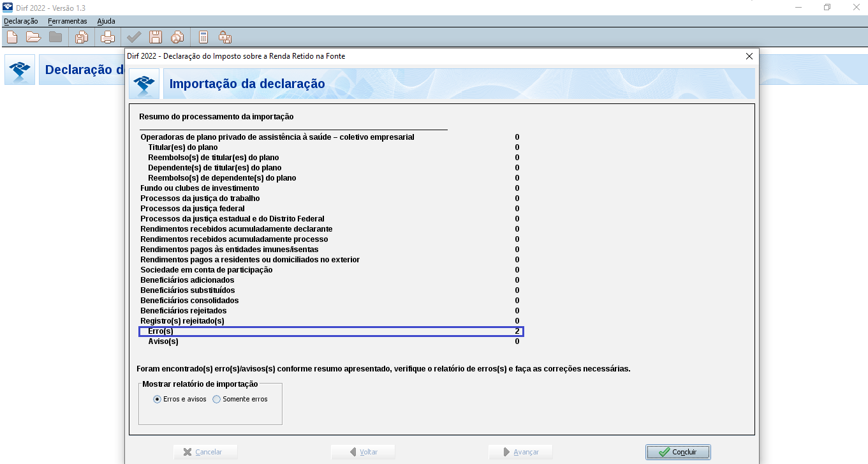Click the Concluir button
The height and width of the screenshot is (464, 868).
[x=678, y=452]
